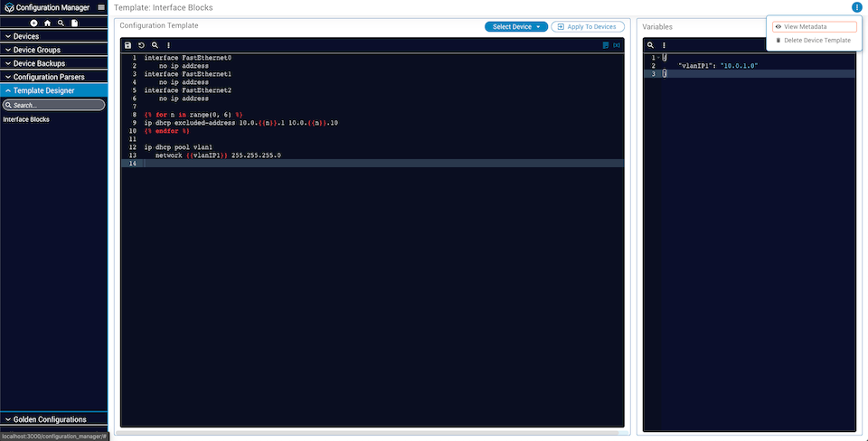The width and height of the screenshot is (868, 441).
Task: Select Delete Device Template menu option
Action: coord(814,41)
